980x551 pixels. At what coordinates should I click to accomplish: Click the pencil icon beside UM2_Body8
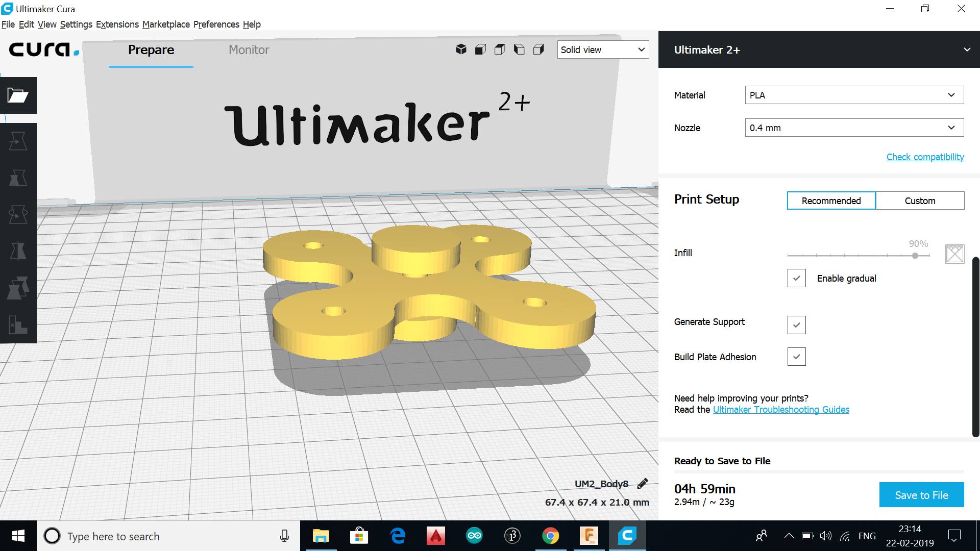(x=643, y=484)
